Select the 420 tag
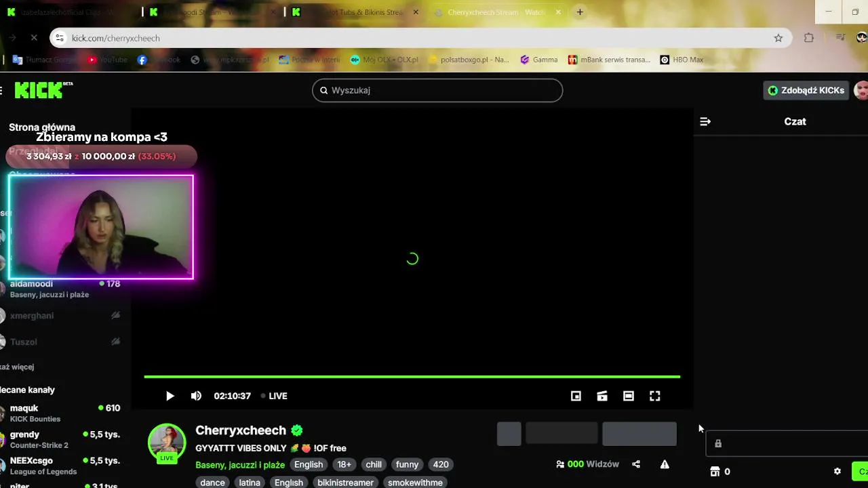This screenshot has height=488, width=868. tap(441, 464)
